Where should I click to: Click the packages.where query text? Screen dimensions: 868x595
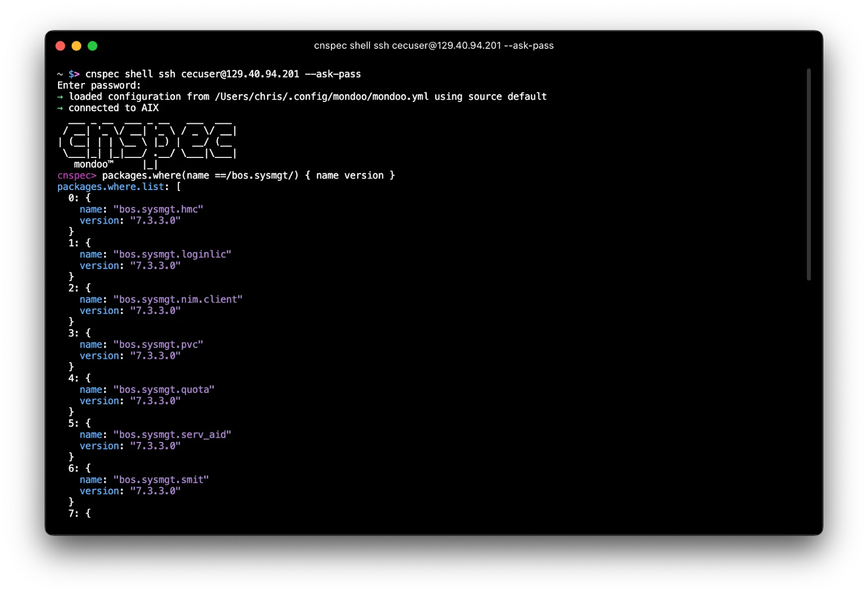[248, 175]
